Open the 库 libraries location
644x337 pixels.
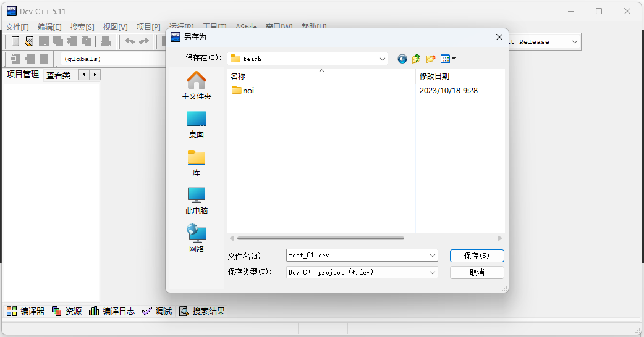[x=197, y=162]
